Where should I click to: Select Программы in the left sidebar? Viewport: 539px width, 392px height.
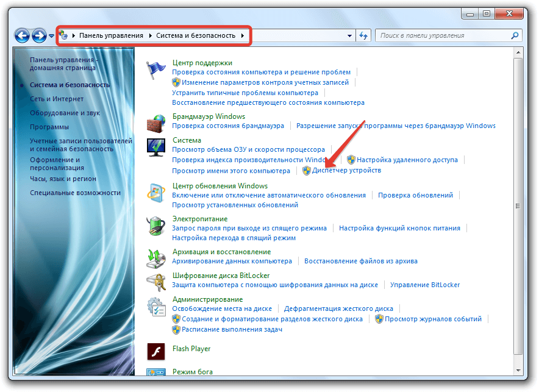(49, 127)
